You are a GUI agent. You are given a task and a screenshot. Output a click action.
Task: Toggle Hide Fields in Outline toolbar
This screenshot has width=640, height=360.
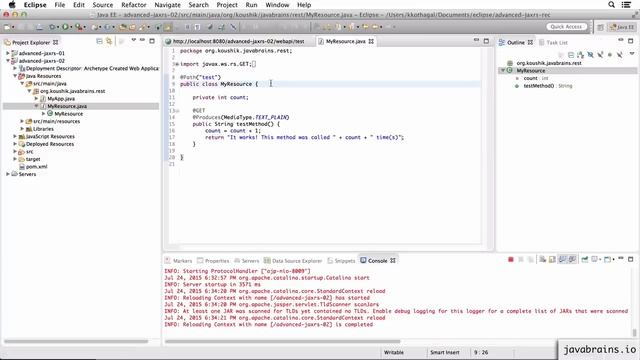pos(590,55)
